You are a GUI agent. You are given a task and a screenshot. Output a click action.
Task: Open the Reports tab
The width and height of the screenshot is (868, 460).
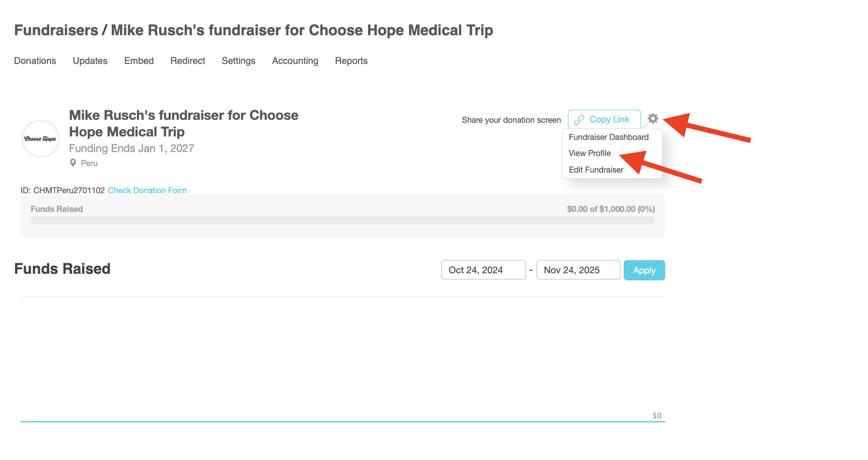[x=351, y=61]
